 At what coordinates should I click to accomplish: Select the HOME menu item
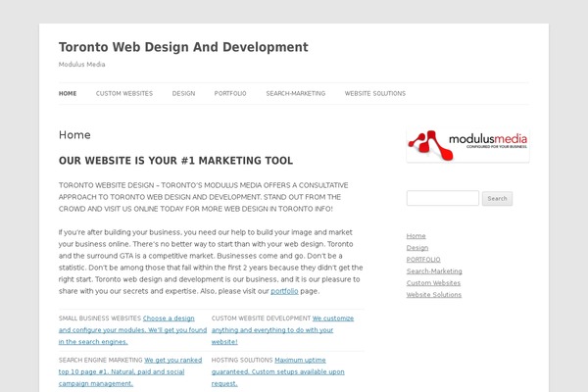68,93
